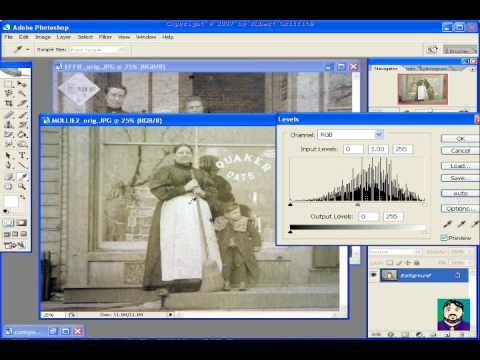Open the File Browser from options bar
Screen dimensions: 480x360
point(432,50)
